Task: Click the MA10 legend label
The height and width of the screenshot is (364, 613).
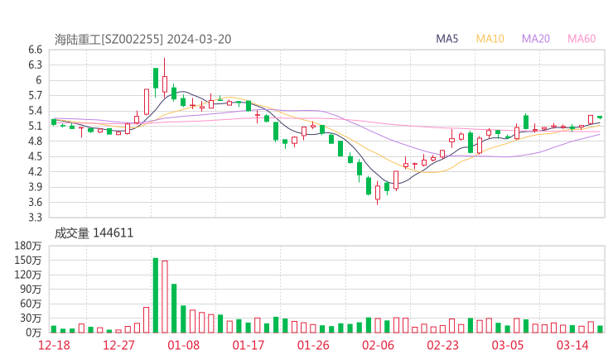Action: [x=490, y=39]
